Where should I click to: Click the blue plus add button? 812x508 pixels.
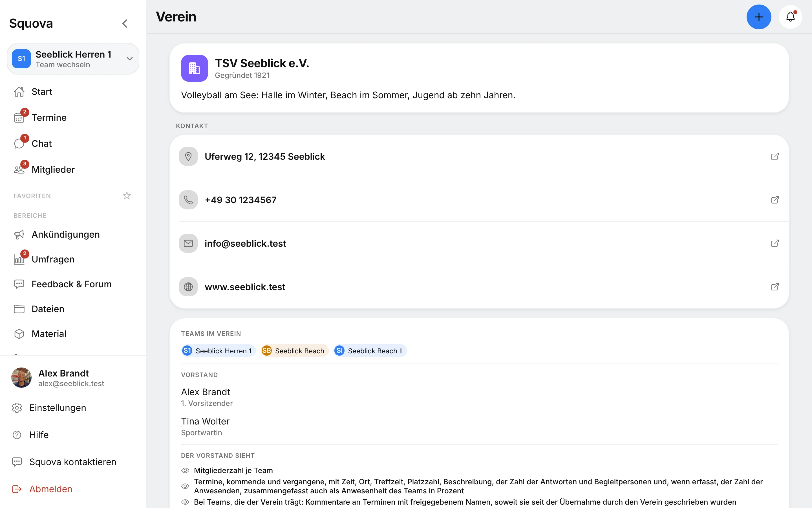759,17
